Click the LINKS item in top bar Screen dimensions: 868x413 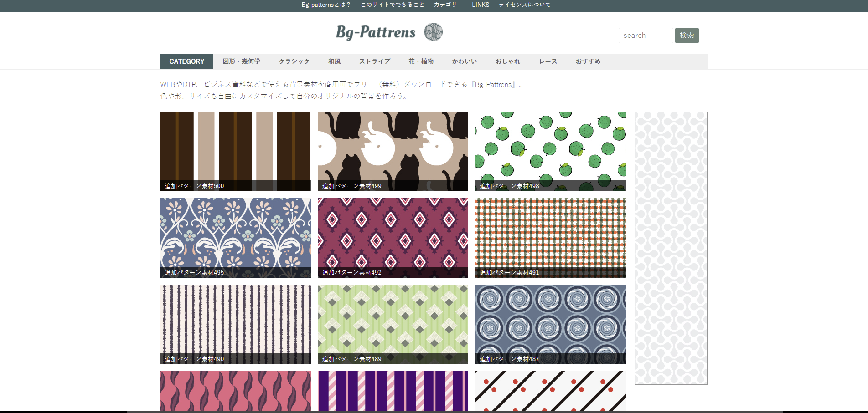click(480, 5)
